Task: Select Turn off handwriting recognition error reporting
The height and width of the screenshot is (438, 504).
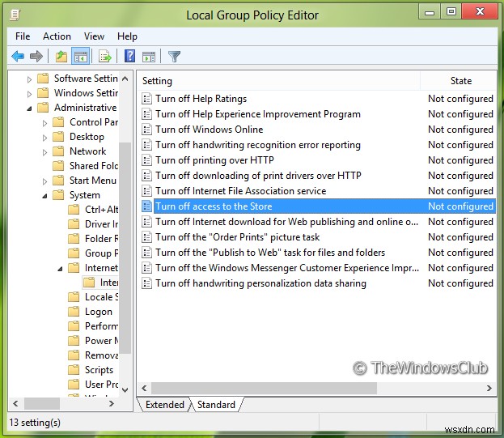Action: [258, 145]
